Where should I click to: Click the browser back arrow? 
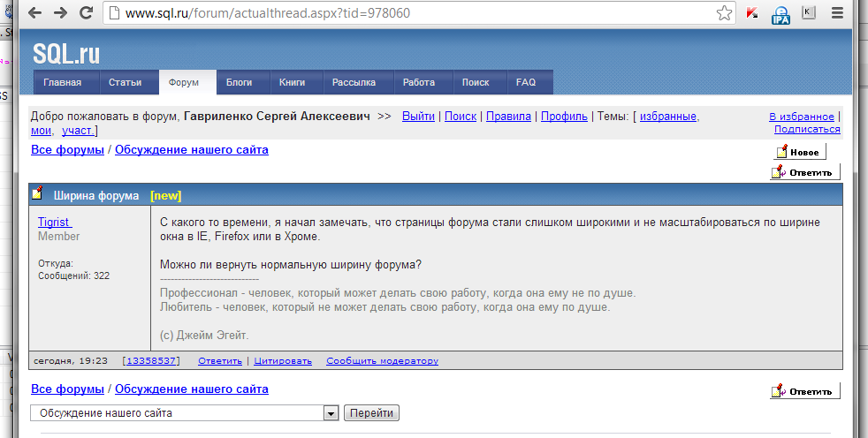click(x=35, y=13)
